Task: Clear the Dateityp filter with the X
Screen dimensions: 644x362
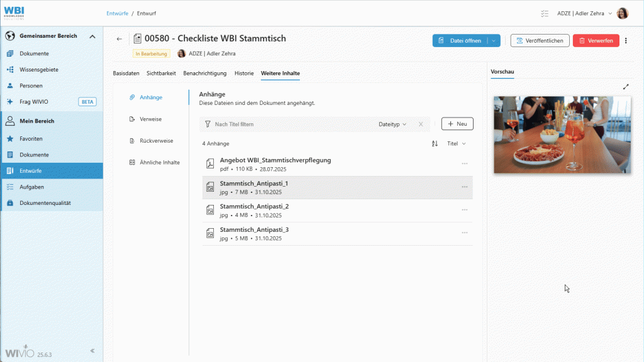Action: point(420,123)
